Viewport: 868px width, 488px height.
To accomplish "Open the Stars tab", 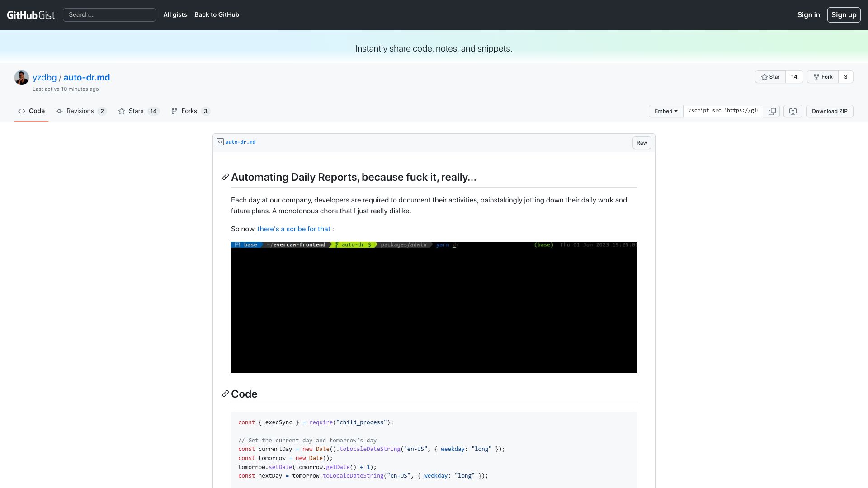I will click(139, 111).
